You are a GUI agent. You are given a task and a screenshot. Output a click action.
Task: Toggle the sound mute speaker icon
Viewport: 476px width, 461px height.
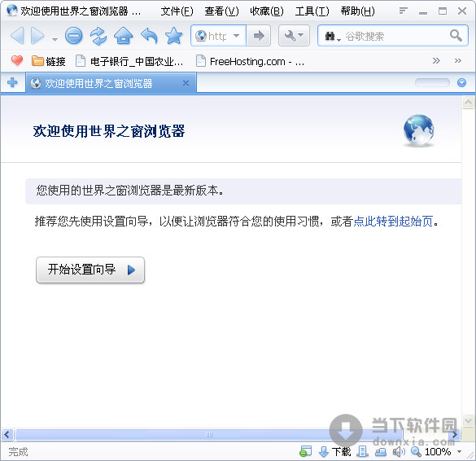point(399,452)
